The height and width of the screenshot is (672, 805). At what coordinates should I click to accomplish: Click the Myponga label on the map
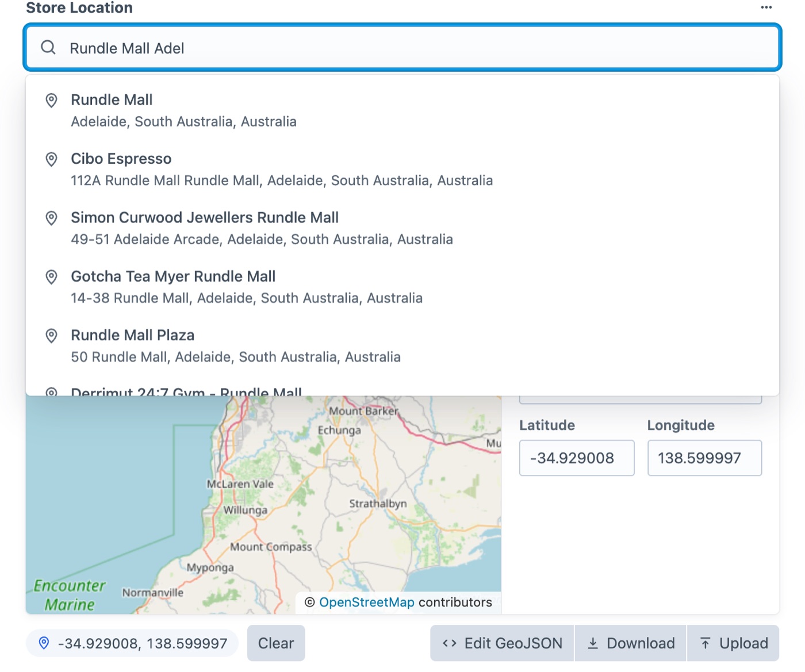click(x=210, y=567)
